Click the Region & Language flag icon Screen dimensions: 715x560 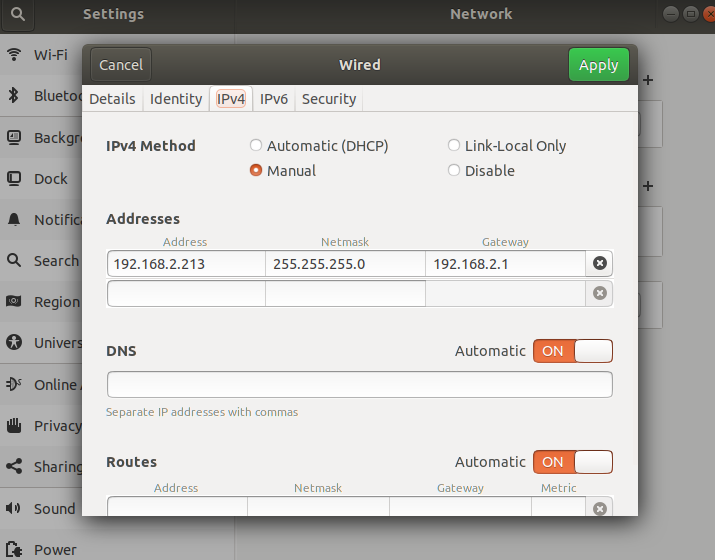point(14,301)
